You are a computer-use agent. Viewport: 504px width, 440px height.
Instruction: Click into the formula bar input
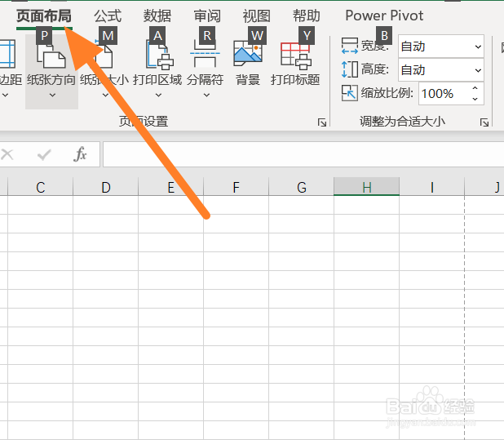point(303,154)
